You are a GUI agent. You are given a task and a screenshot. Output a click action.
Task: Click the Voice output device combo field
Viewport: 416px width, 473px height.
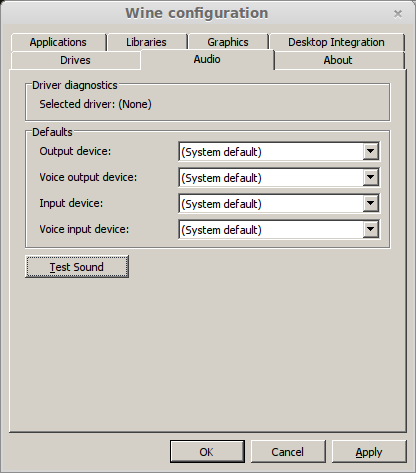(x=279, y=177)
